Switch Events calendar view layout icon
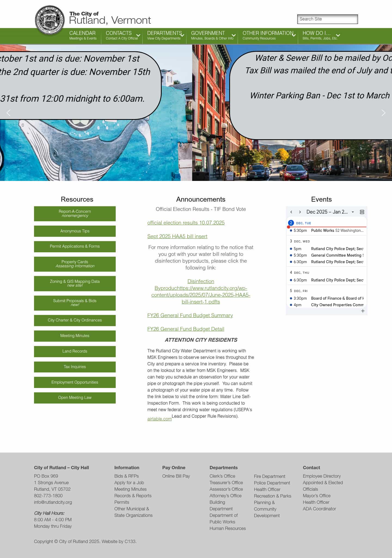The height and width of the screenshot is (558, 392). point(362,212)
